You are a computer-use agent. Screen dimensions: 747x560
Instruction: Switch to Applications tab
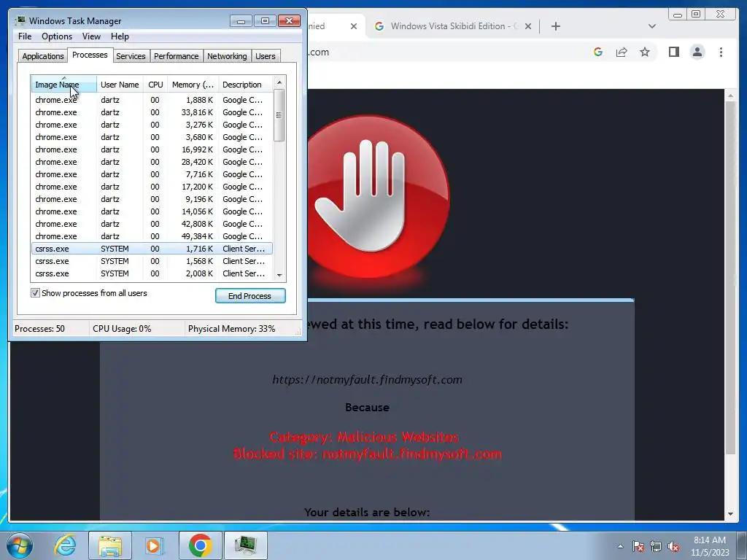pyautogui.click(x=43, y=56)
